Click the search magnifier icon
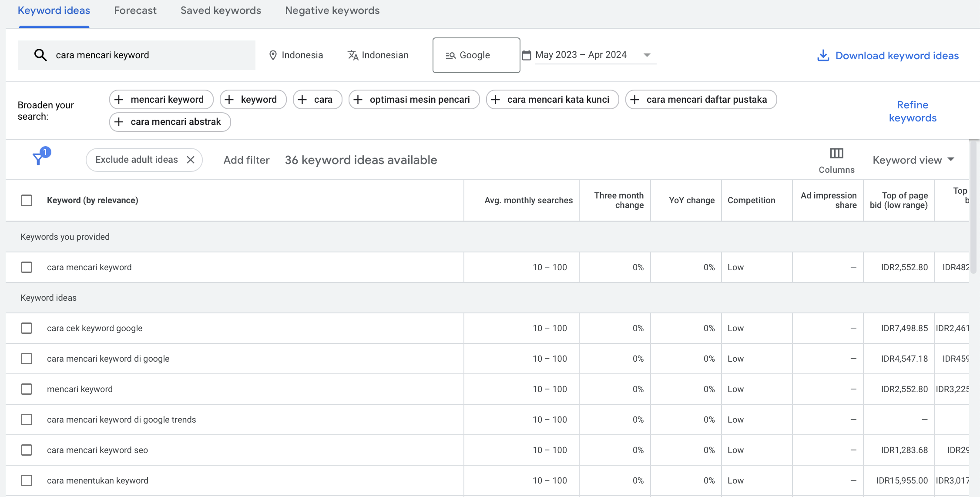Viewport: 980px width, 497px height. pos(40,55)
